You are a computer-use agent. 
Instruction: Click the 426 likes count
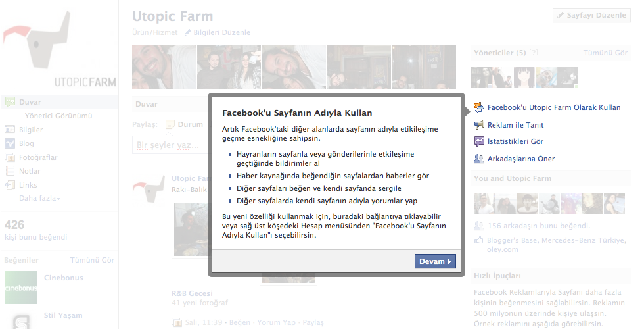point(14,225)
